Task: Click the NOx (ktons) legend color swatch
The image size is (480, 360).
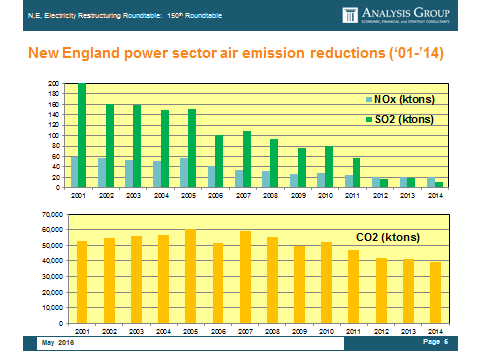Action: click(x=369, y=100)
